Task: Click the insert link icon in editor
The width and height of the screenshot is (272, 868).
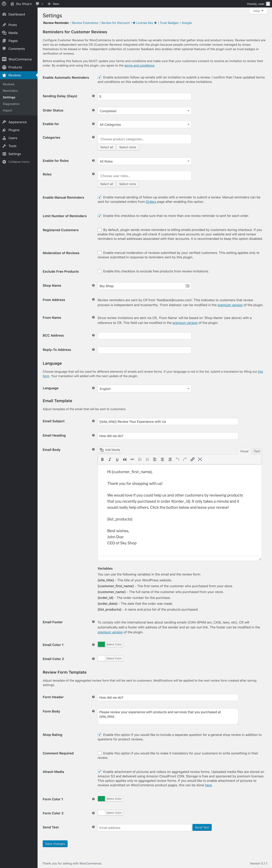Action: 192,459
